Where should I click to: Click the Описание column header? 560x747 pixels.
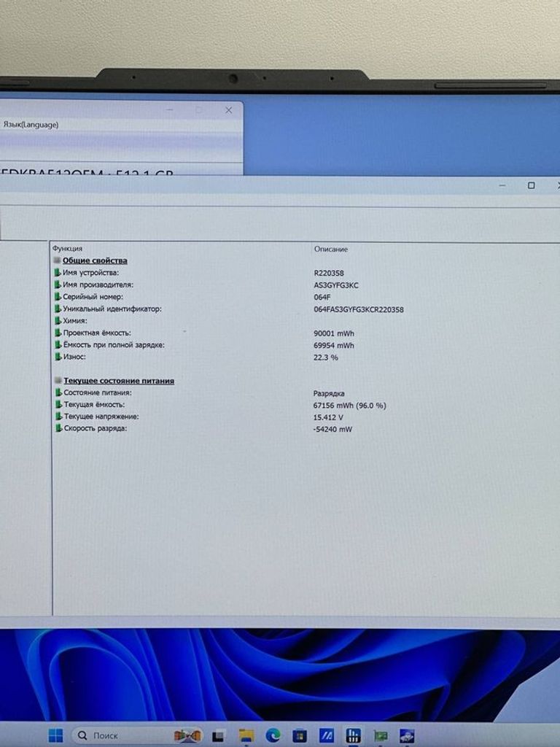tap(331, 249)
